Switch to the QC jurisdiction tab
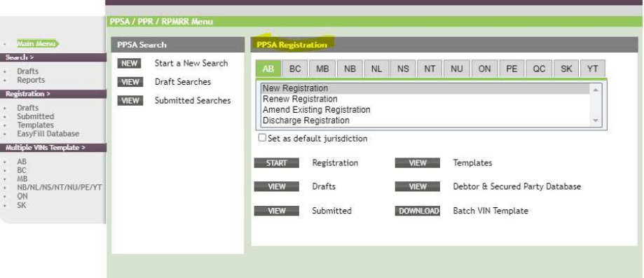Image resolution: width=644 pixels, height=278 pixels. pyautogui.click(x=539, y=69)
